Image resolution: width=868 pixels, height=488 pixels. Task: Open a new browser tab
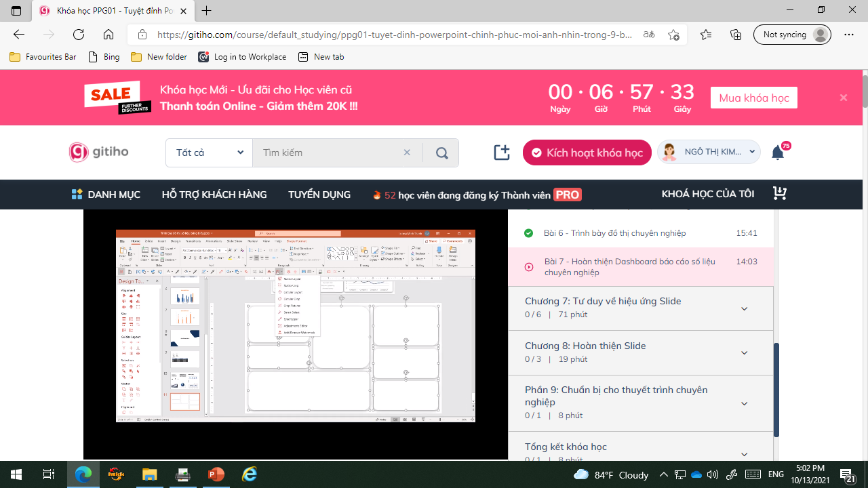tap(207, 11)
